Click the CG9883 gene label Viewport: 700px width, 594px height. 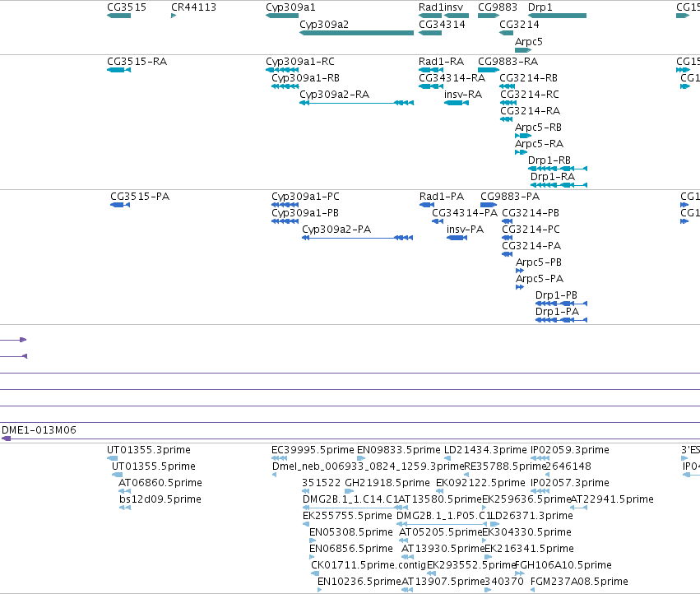click(498, 7)
